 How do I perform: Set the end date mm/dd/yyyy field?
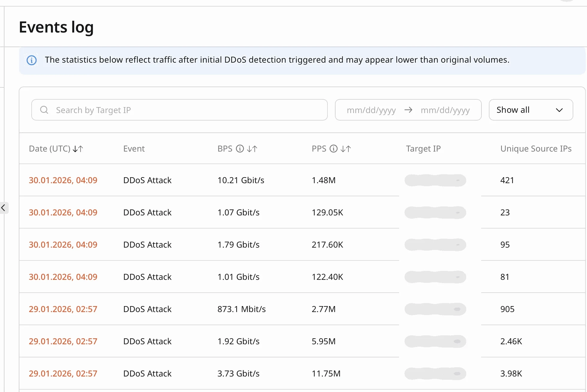[445, 110]
